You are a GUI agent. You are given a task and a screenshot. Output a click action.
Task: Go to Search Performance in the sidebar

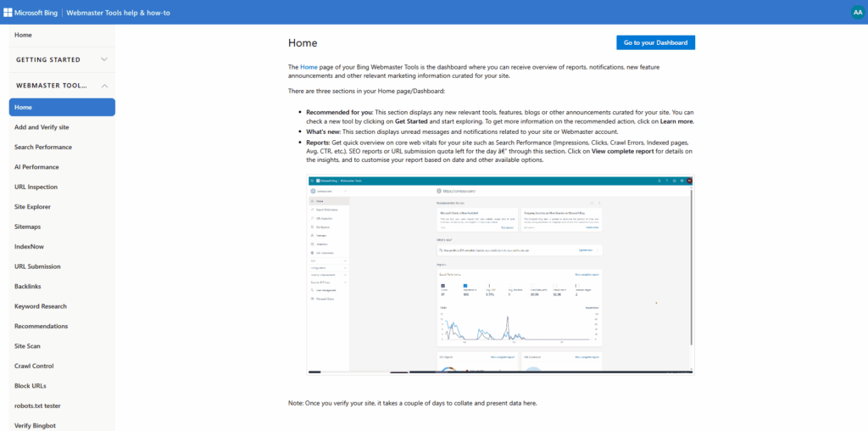[43, 147]
